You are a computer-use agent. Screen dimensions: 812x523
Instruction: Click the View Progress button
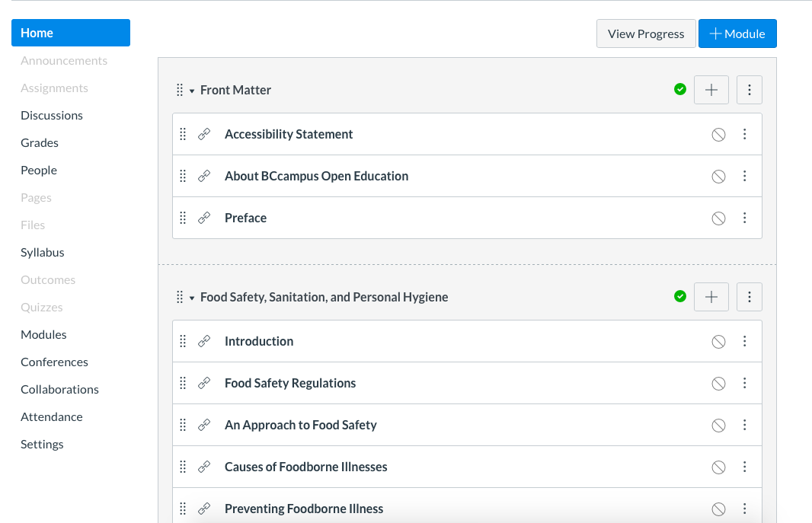pyautogui.click(x=646, y=33)
